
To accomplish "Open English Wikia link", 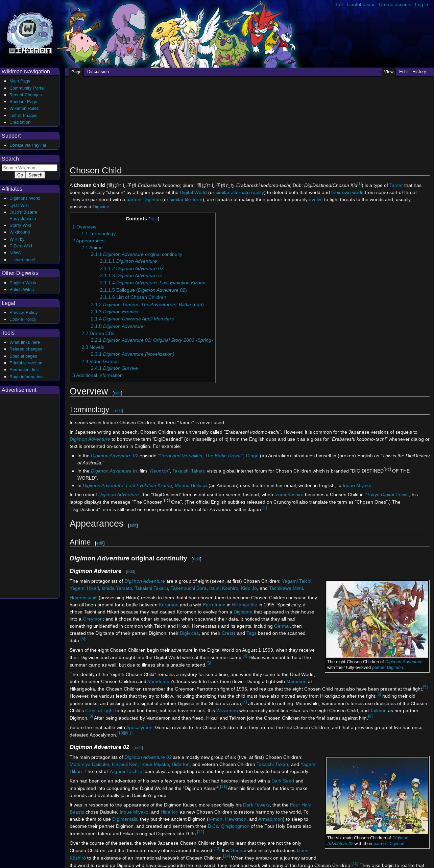I will coord(23,283).
